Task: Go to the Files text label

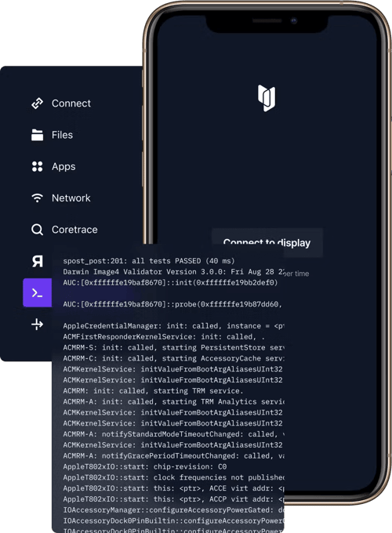Action: [x=62, y=135]
